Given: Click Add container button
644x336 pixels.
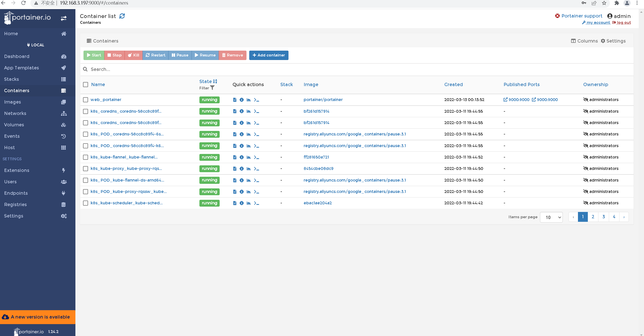Looking at the screenshot, I should coord(268,55).
